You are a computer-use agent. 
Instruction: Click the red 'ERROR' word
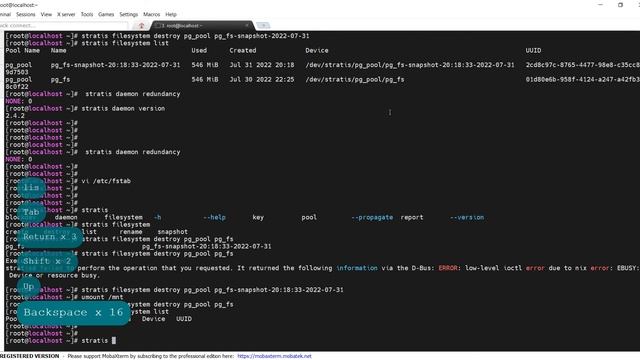(448, 268)
